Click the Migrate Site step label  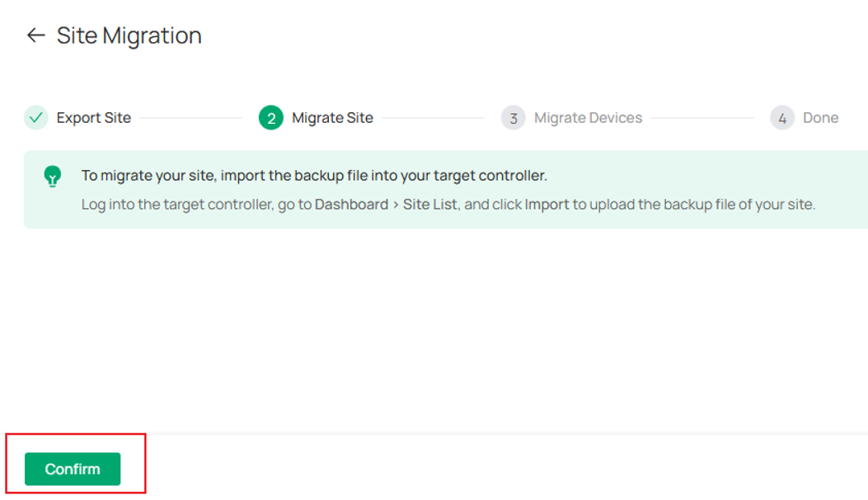(x=332, y=117)
